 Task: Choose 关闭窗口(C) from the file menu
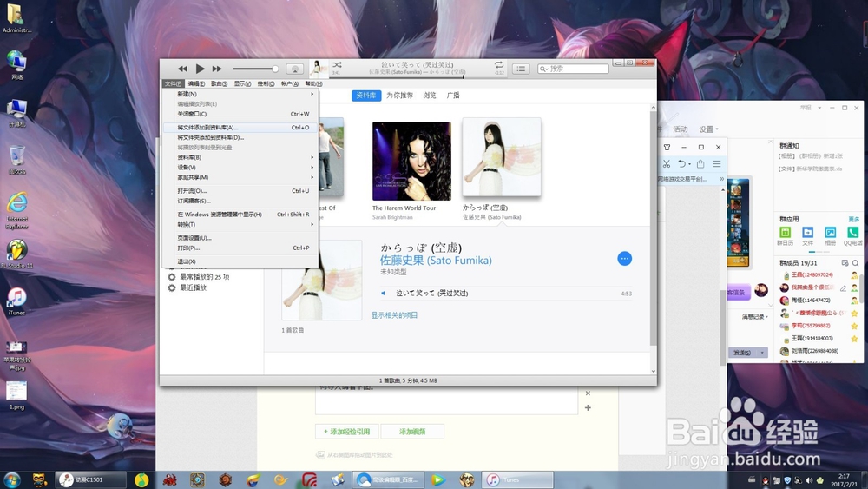240,114
